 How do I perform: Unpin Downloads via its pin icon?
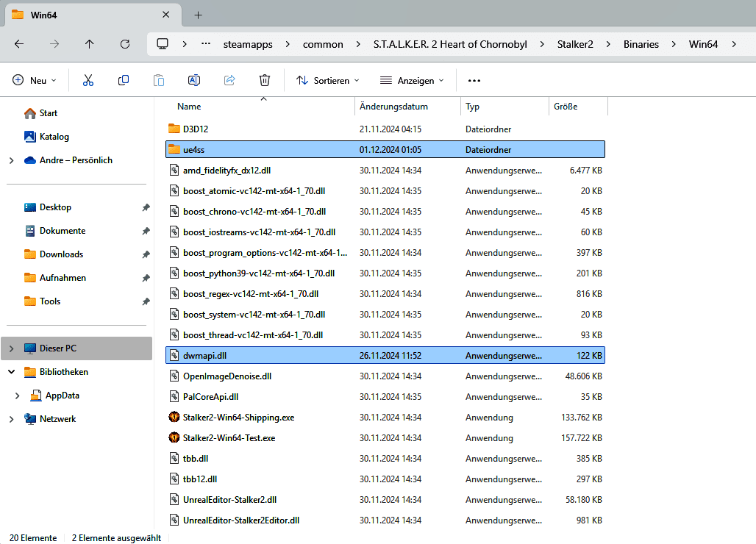click(x=146, y=254)
